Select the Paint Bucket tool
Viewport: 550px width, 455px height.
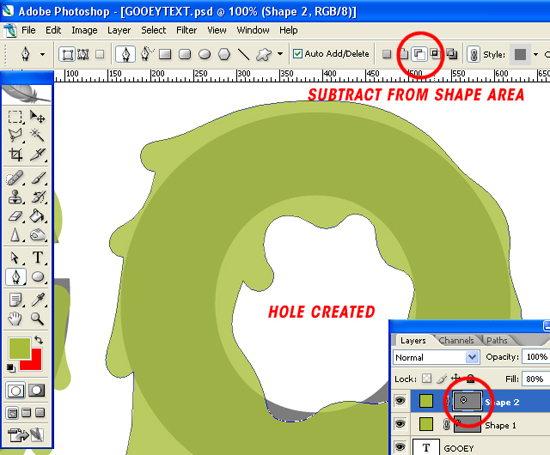point(37,216)
